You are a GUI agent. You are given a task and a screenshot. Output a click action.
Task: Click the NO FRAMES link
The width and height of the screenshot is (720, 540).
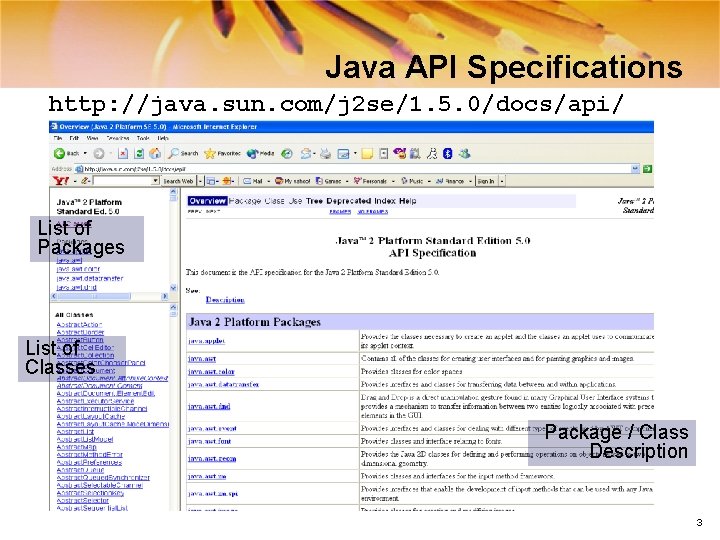pos(372,211)
